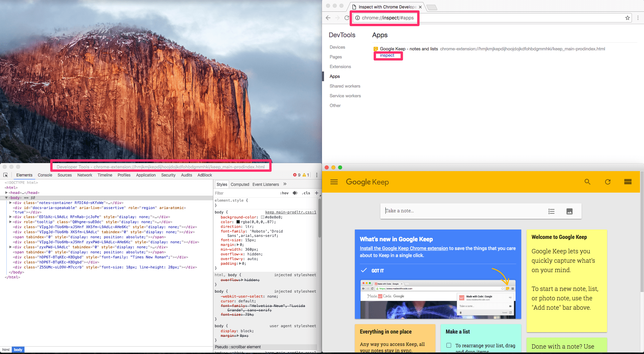Open Shared workers in DevTools sidebar
Viewport: 644px width, 354px height.
pyautogui.click(x=345, y=86)
